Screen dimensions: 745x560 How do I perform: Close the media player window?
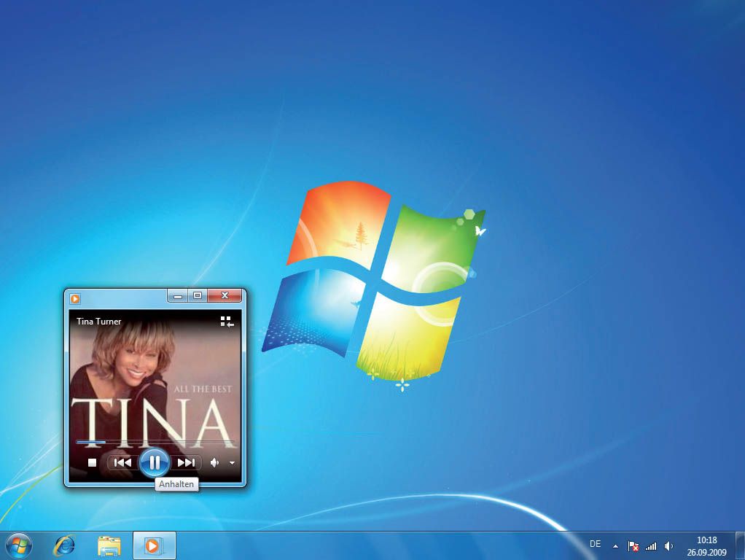point(225,296)
